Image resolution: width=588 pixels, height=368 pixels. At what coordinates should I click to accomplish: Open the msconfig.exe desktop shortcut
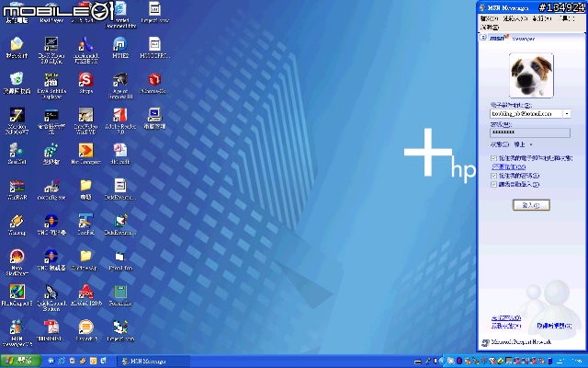(x=51, y=190)
